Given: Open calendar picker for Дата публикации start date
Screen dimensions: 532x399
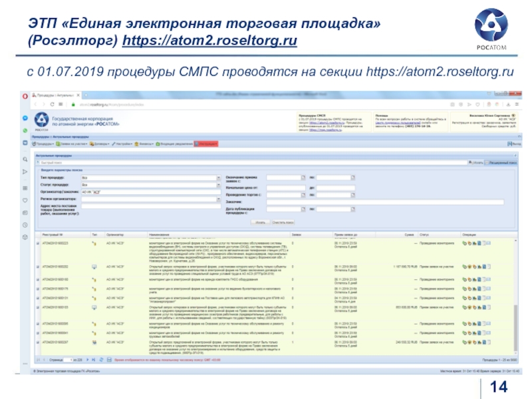Looking at the screenshot, I should (x=303, y=209).
